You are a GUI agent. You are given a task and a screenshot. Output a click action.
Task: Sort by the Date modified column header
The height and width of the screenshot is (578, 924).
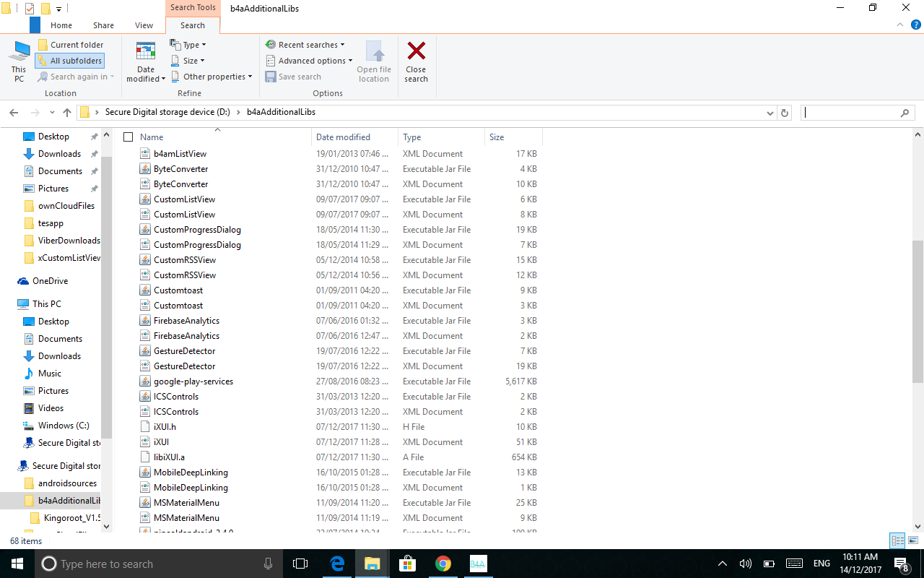pos(355,137)
